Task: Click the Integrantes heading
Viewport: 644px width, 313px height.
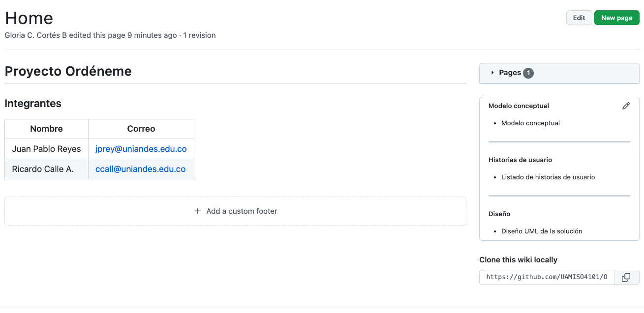Action: pyautogui.click(x=33, y=104)
